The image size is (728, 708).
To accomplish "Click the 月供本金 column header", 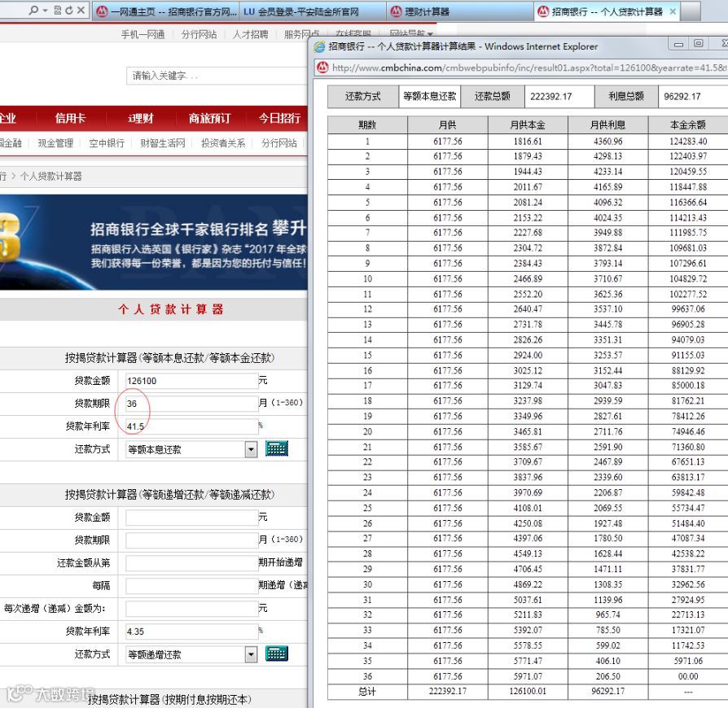I will coord(528,125).
